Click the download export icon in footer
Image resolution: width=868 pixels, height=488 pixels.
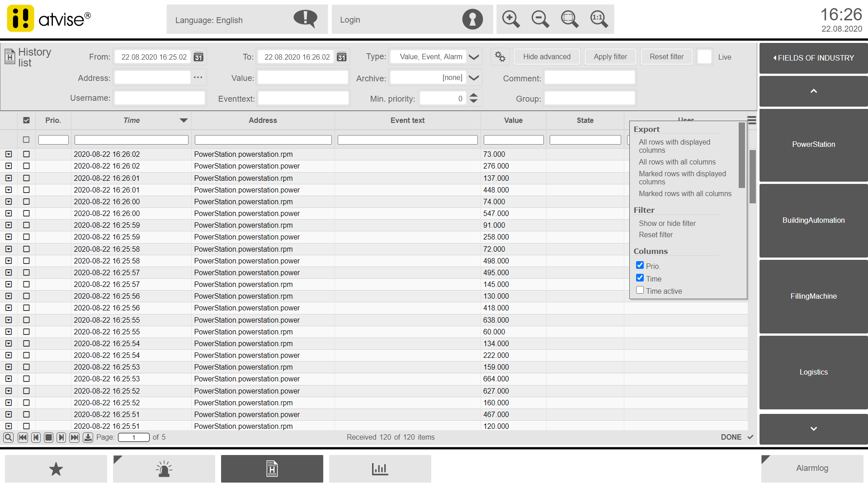88,437
